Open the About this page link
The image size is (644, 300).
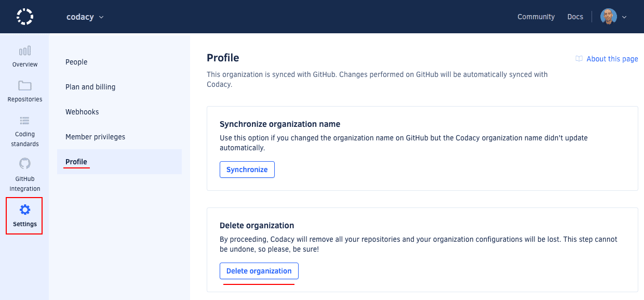point(612,59)
